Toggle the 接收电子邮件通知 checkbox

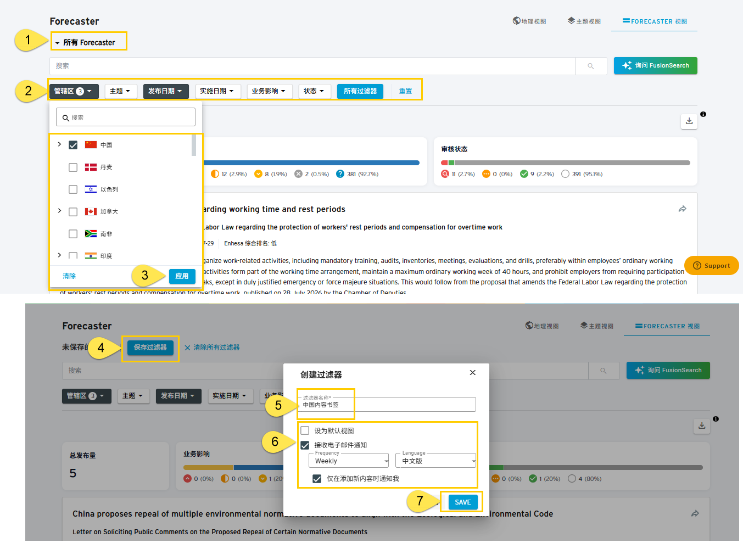[305, 445]
